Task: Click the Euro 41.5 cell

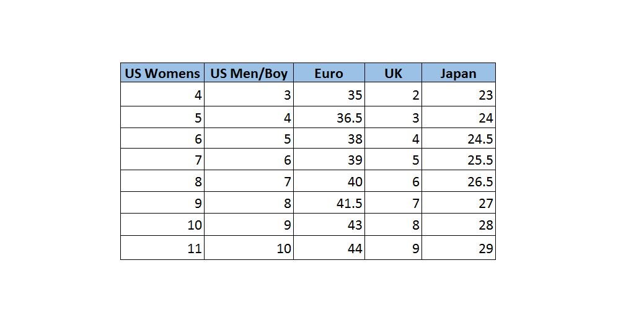Action: 329,203
